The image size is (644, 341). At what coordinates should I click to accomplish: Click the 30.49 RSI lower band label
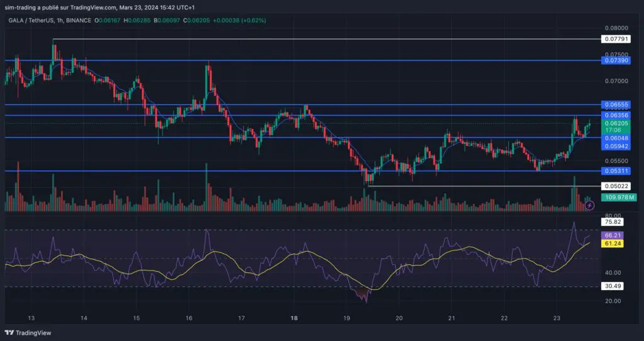tap(613, 286)
